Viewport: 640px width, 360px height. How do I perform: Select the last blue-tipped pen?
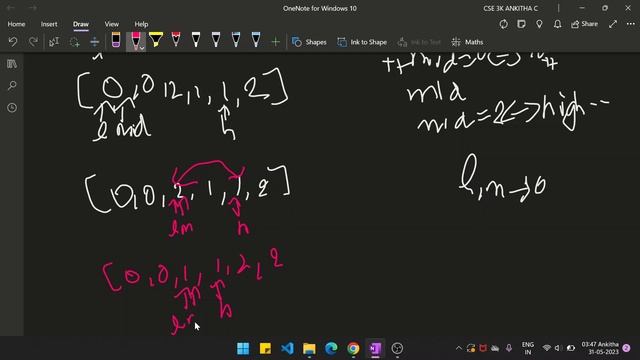click(256, 40)
